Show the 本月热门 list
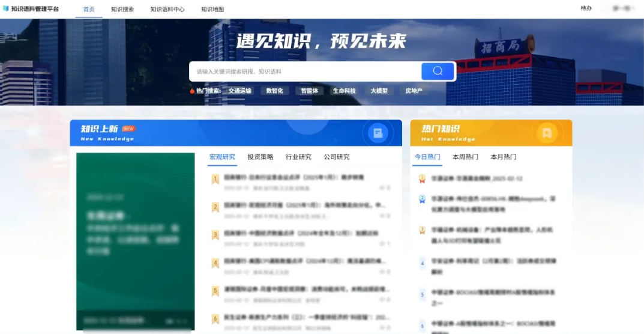The image size is (644, 334). tap(503, 157)
